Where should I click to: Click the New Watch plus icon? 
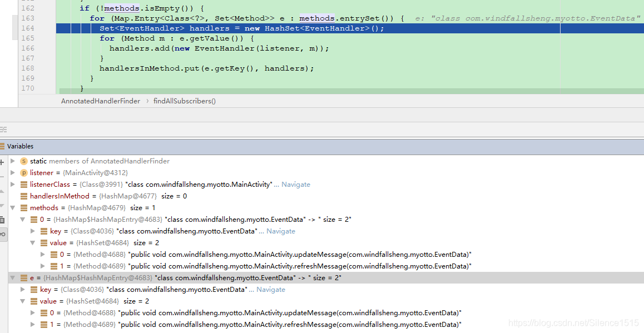click(x=2, y=162)
